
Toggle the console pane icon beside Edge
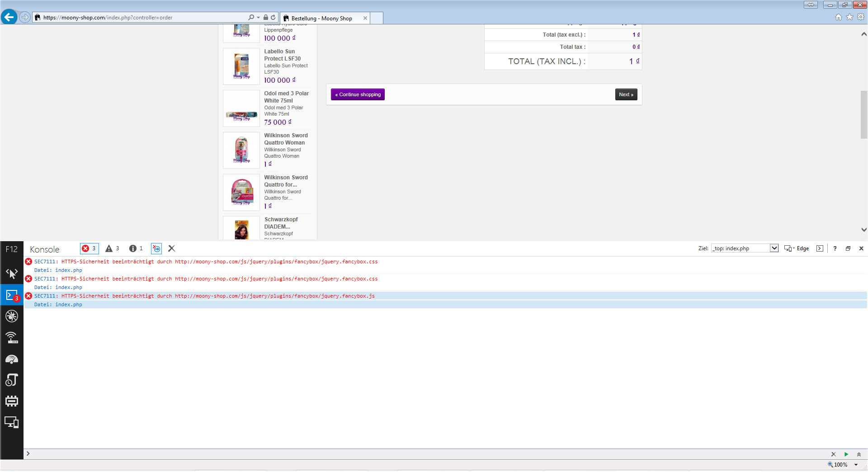(820, 248)
